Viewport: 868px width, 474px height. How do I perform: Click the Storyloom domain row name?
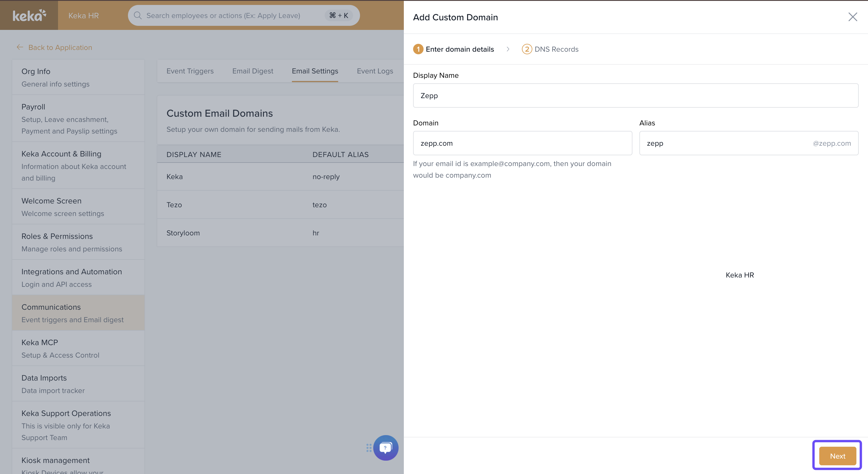tap(183, 233)
